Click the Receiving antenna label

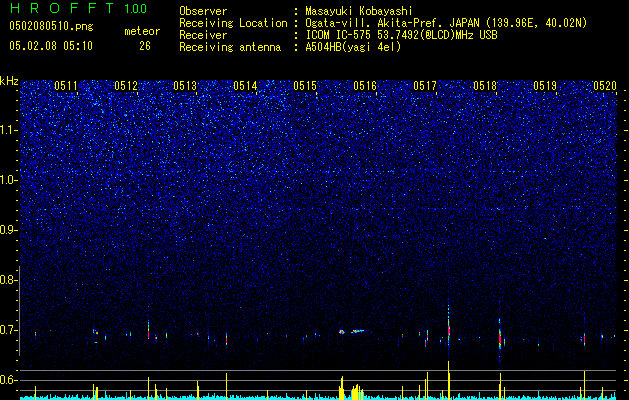(x=230, y=47)
